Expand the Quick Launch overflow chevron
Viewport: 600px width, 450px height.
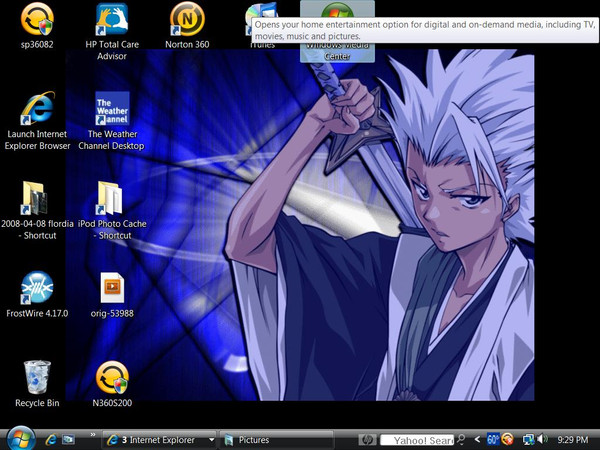tap(93, 435)
